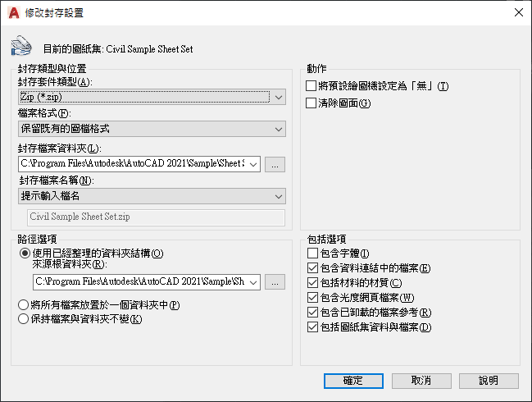The height and width of the screenshot is (402, 532).
Task: Click the 確定 button
Action: pos(353,381)
